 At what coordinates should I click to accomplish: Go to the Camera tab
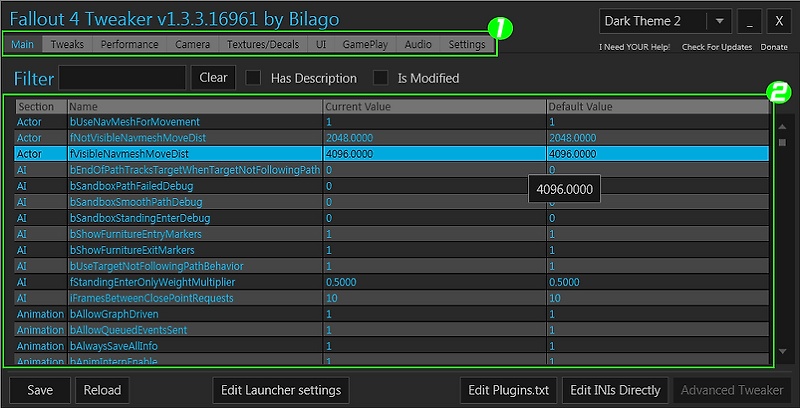point(192,44)
